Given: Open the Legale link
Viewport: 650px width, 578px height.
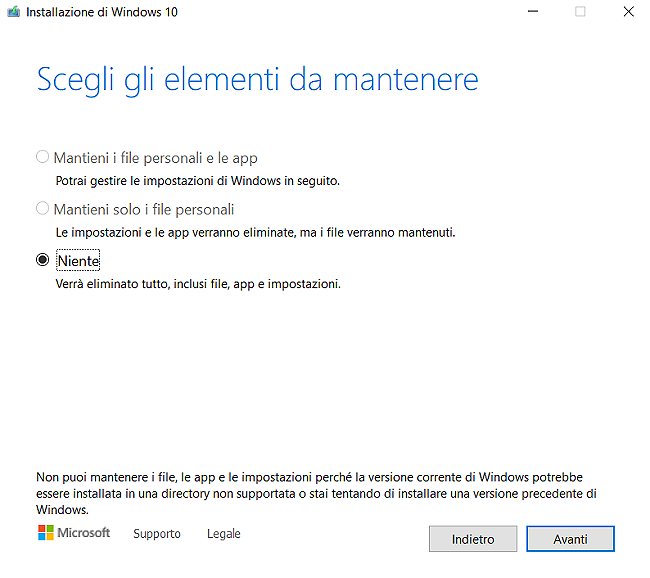Looking at the screenshot, I should tap(224, 534).
